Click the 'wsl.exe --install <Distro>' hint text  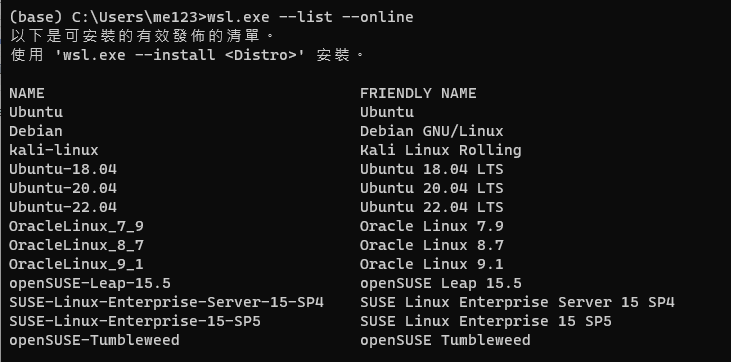pos(179,56)
